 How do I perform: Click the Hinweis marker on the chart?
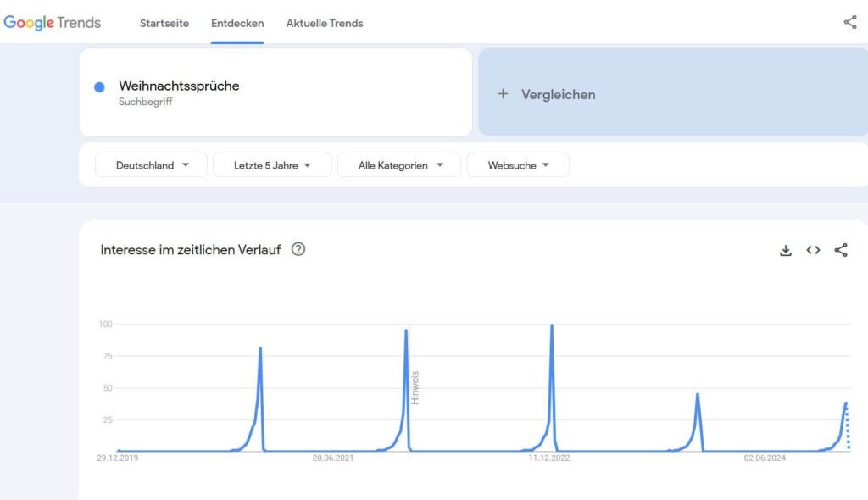point(415,387)
